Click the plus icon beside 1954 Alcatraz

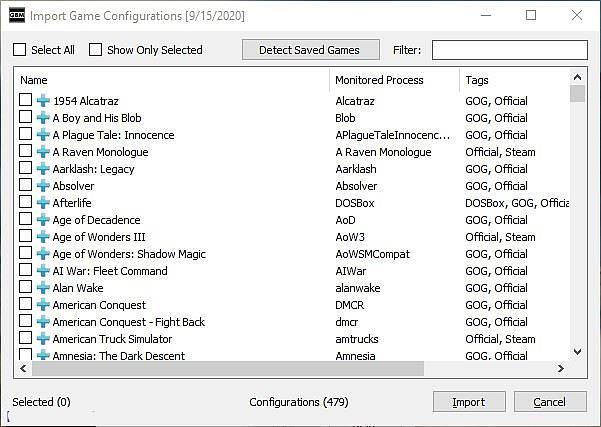pos(43,101)
